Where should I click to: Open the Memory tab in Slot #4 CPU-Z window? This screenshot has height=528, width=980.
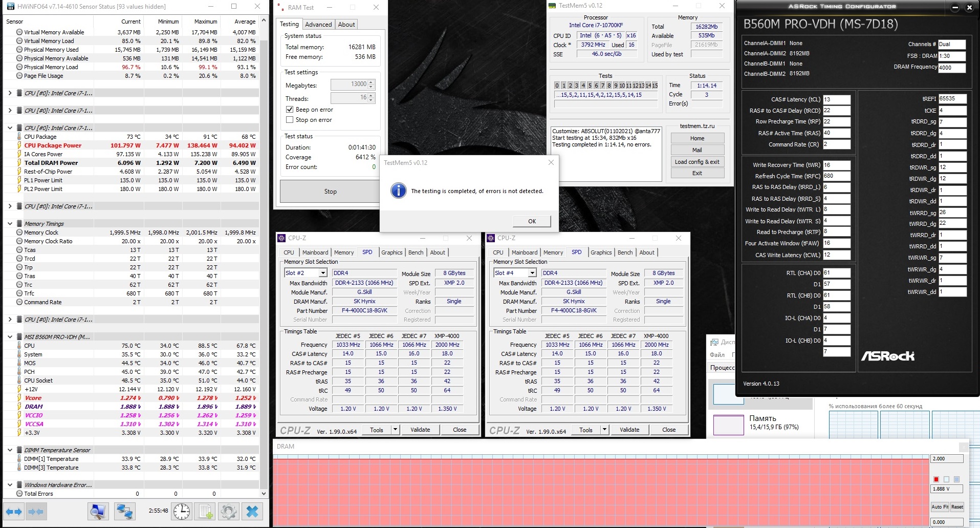553,252
